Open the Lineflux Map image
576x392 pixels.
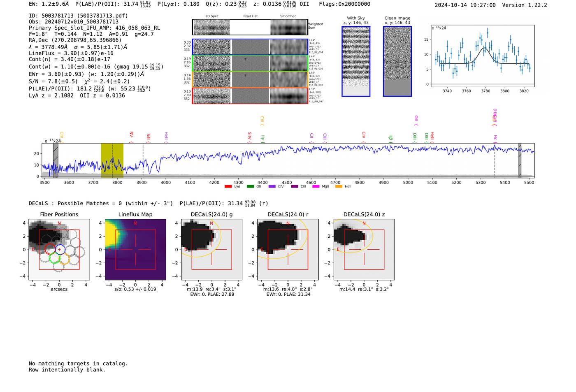pos(135,250)
